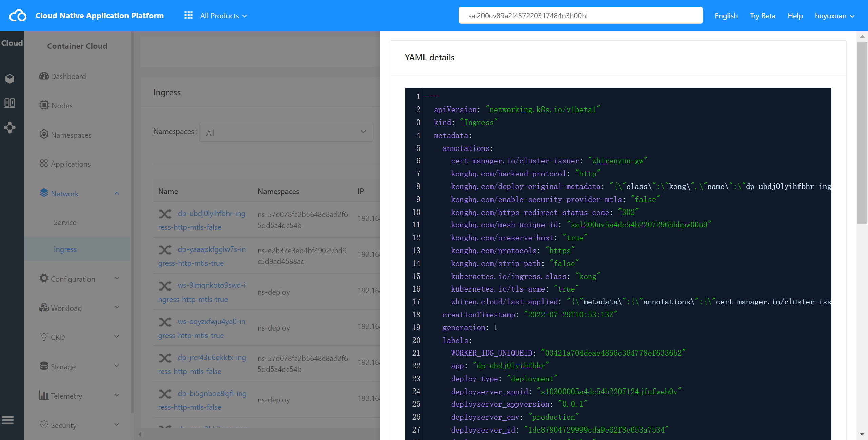Click the cloud platform logo icon

(x=18, y=16)
